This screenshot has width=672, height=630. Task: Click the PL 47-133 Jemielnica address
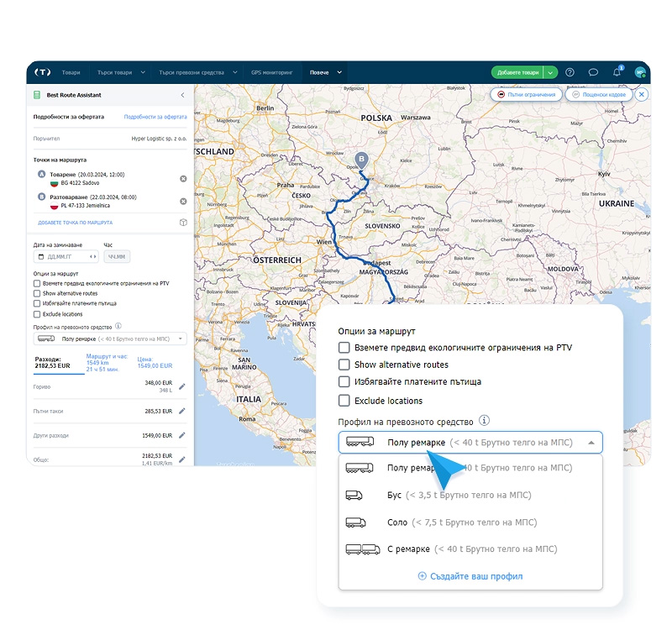85,206
